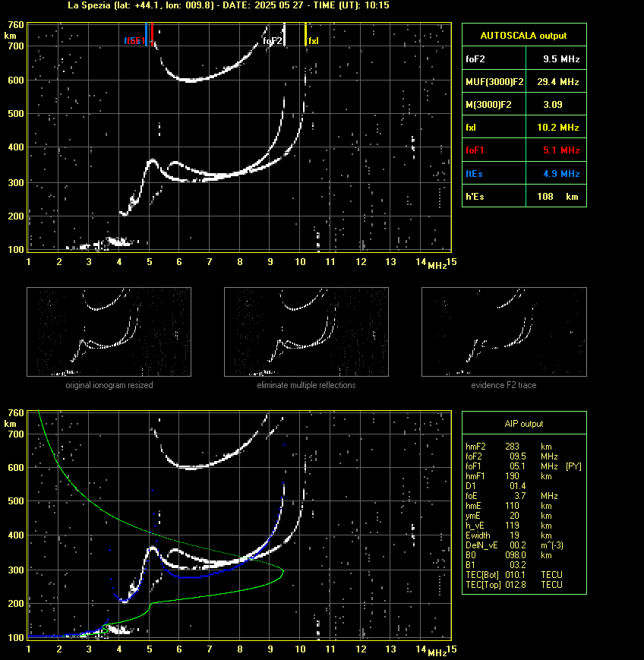Screen dimensions: 644x660
Task: Click the TEC[Bot] 010.1 TECU row
Action: click(514, 575)
